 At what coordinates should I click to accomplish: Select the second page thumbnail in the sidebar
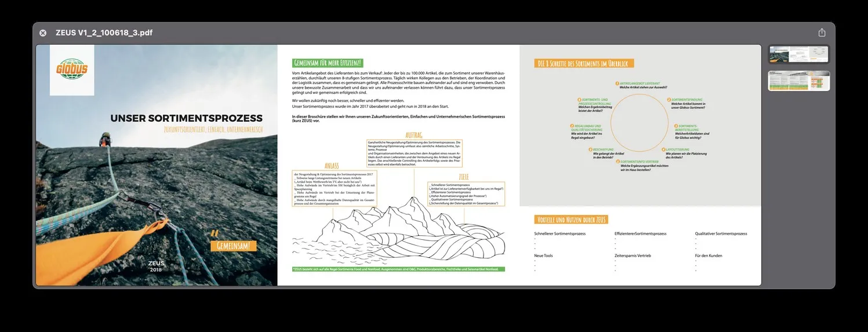(x=799, y=81)
